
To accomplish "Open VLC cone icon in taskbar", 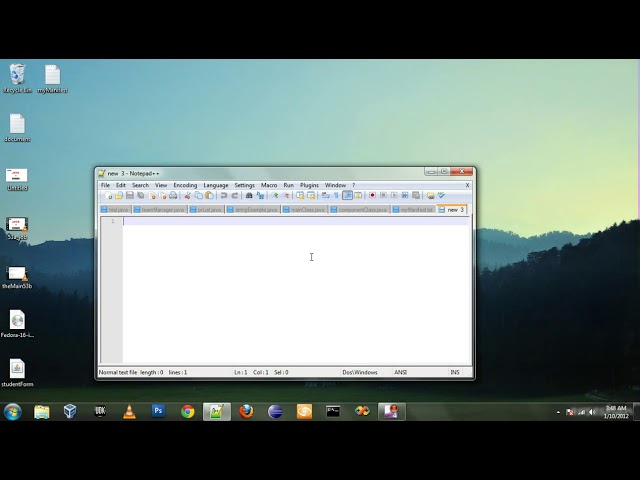I will pyautogui.click(x=129, y=411).
